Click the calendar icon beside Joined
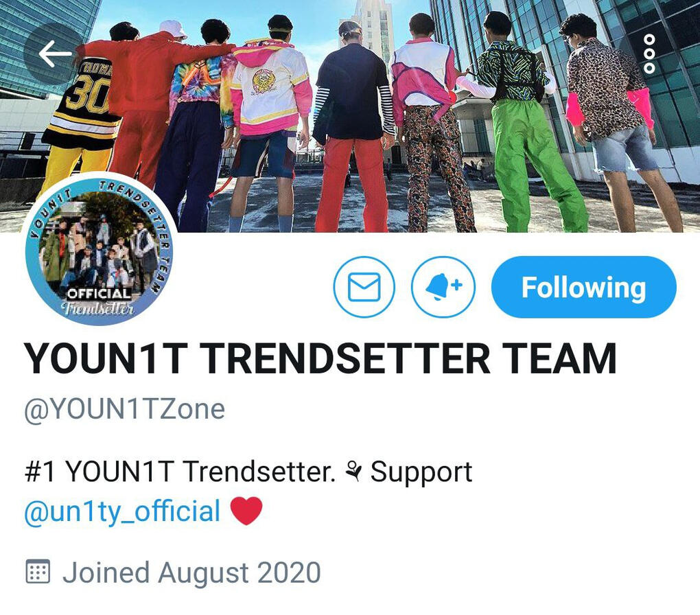Image resolution: width=700 pixels, height=615 pixels. point(38,571)
